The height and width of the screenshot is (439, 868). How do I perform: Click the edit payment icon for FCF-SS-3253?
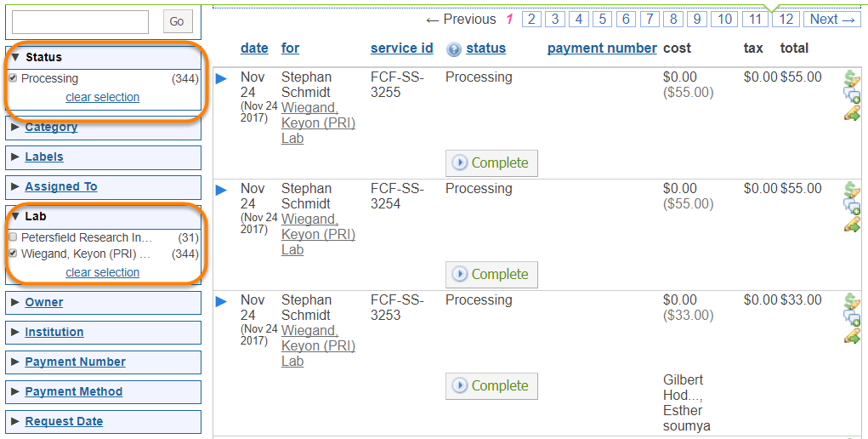click(852, 301)
